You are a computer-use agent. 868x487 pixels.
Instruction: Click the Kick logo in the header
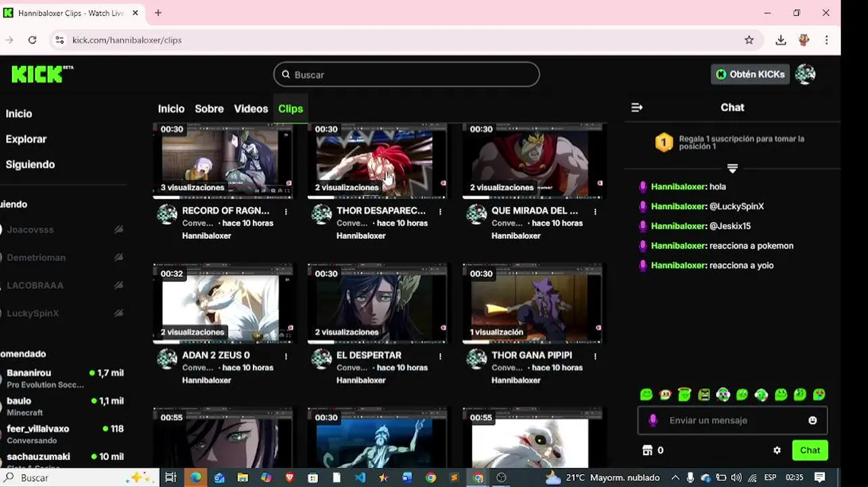pyautogui.click(x=42, y=74)
